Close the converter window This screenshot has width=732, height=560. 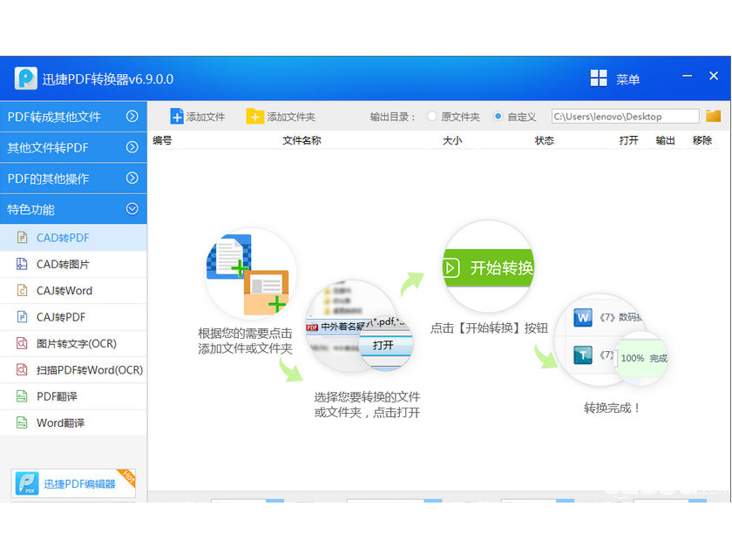click(x=714, y=76)
